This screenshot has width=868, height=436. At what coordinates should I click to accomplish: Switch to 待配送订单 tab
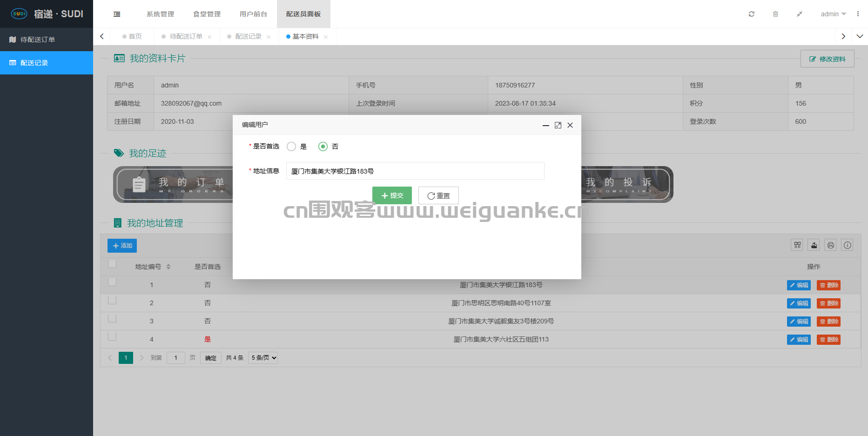pyautogui.click(x=186, y=36)
